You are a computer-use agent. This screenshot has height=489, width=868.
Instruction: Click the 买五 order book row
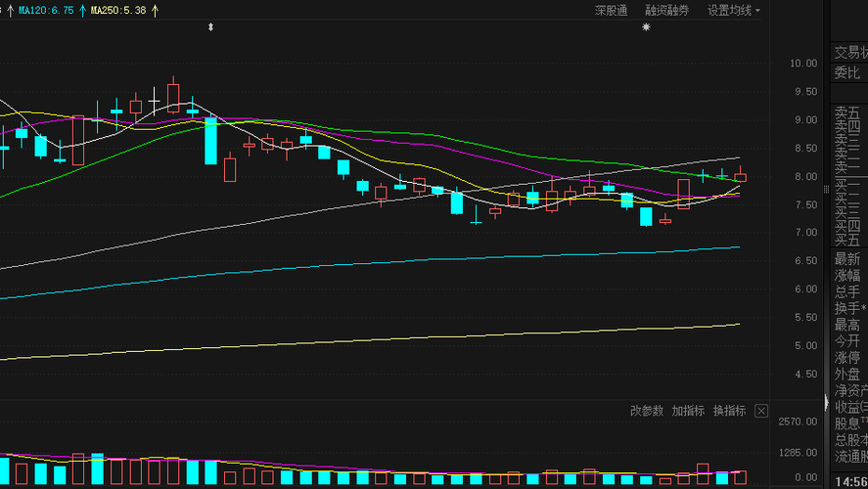pos(849,240)
